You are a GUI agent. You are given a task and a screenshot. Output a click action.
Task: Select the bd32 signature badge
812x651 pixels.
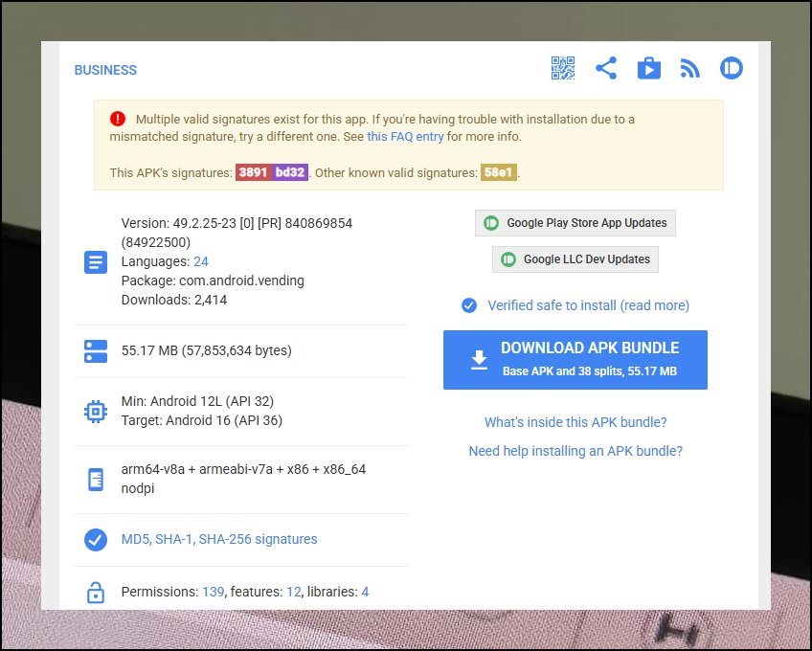290,172
